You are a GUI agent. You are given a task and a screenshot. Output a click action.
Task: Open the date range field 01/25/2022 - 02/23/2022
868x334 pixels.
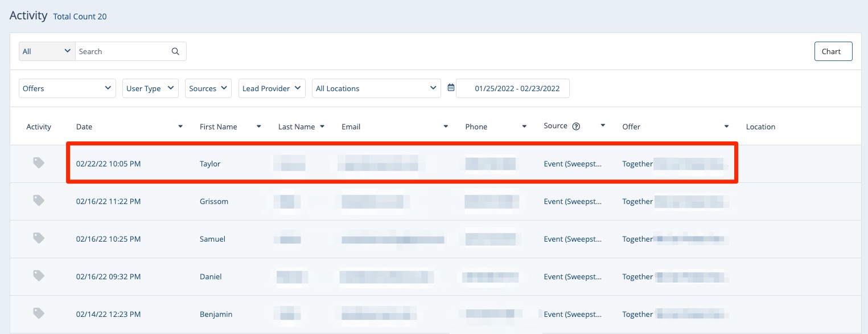(517, 88)
